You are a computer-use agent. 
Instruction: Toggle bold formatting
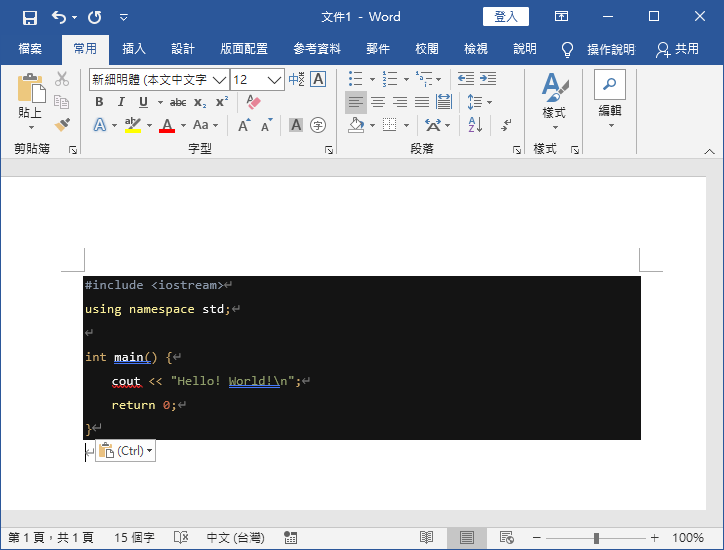tap(99, 102)
